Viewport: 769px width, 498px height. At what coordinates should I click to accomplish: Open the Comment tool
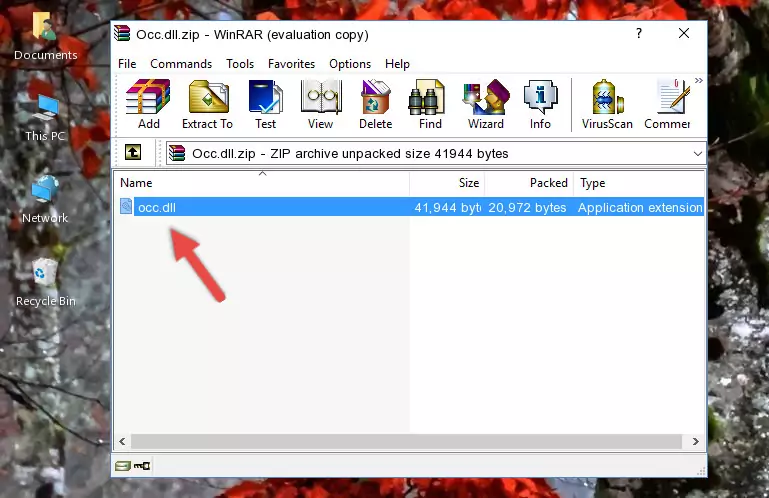tap(667, 105)
